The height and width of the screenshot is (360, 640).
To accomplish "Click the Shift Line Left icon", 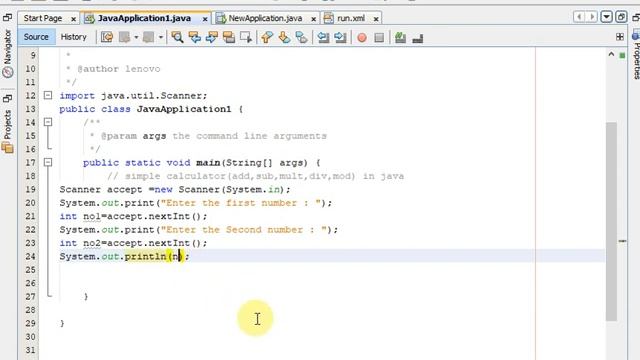I will (323, 38).
